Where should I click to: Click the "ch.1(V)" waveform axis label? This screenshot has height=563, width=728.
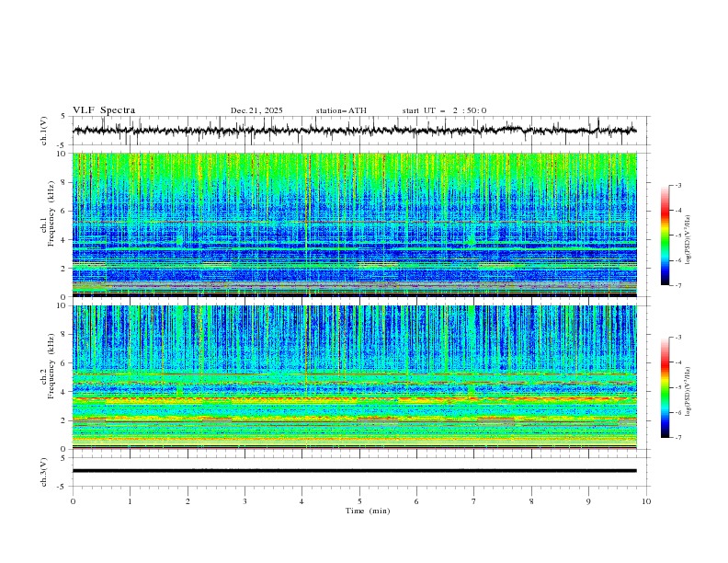tap(44, 131)
